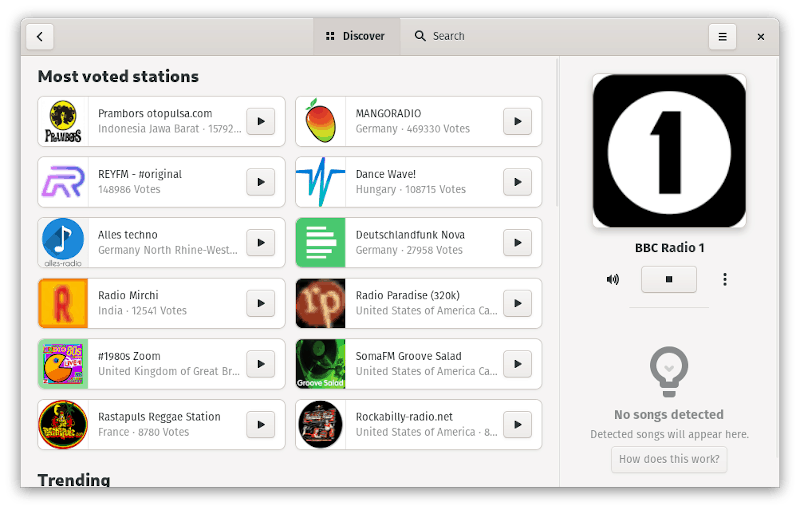Open the volume speaker control
Viewport: 800px width, 510px height.
(x=613, y=279)
